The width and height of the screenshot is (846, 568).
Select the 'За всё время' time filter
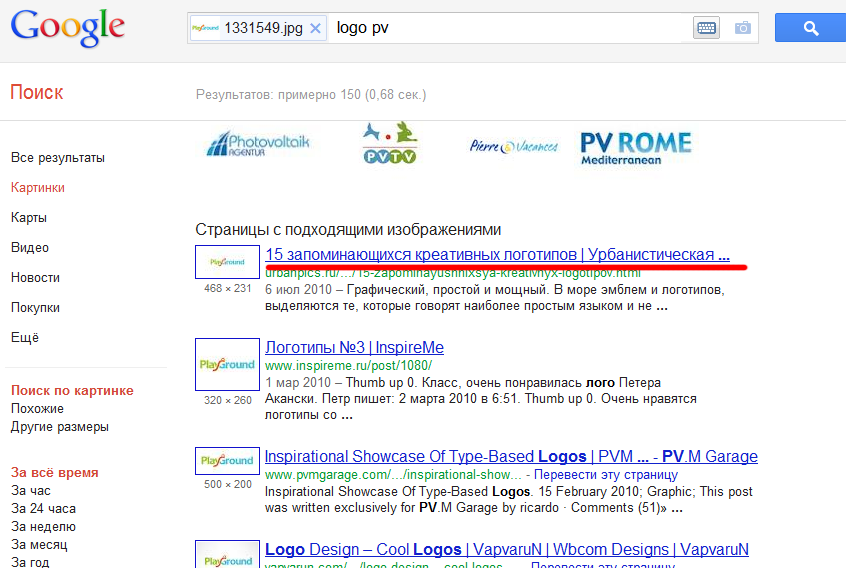coord(54,473)
